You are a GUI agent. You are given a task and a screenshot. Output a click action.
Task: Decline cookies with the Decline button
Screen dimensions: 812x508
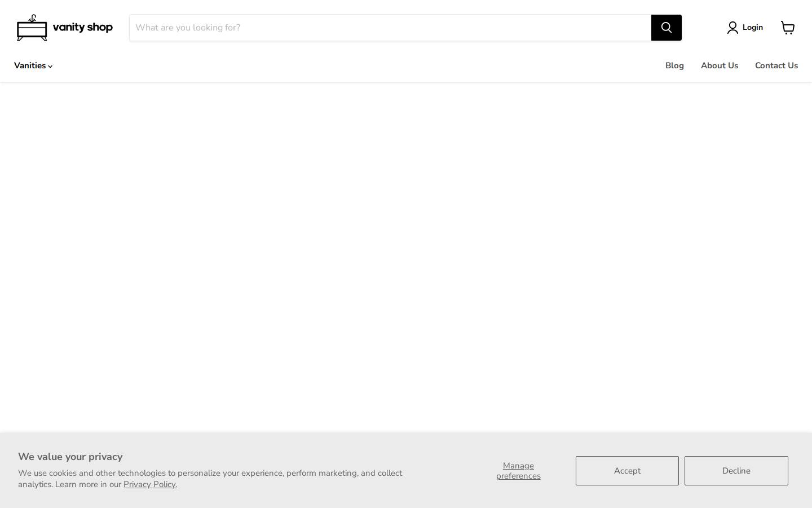tap(736, 471)
